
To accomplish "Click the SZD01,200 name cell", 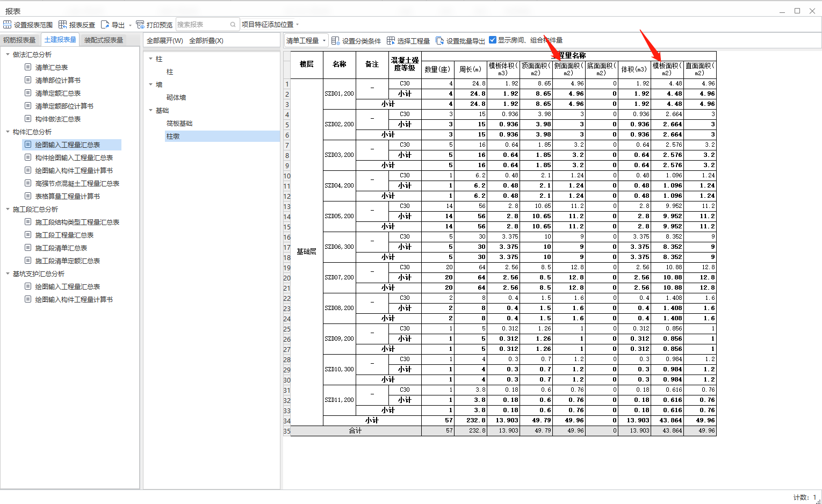I will pyautogui.click(x=340, y=93).
